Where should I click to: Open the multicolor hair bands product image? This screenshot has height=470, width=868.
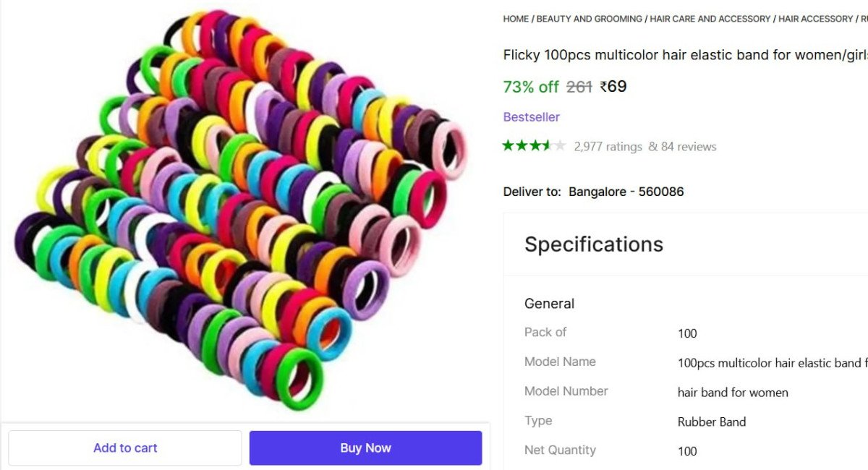click(x=242, y=210)
